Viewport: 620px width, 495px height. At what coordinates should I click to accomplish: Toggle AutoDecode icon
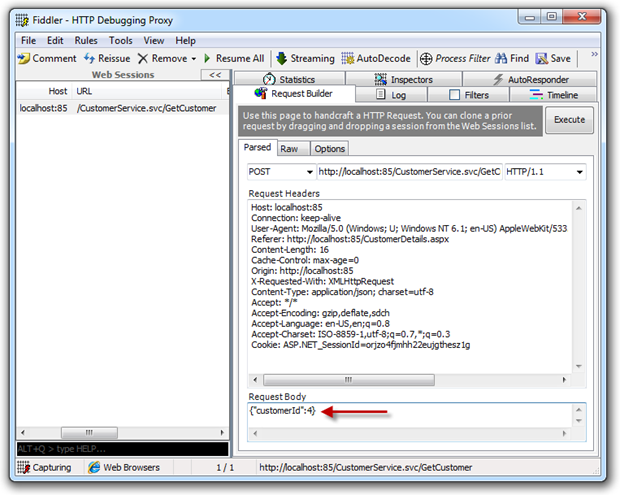click(x=348, y=59)
